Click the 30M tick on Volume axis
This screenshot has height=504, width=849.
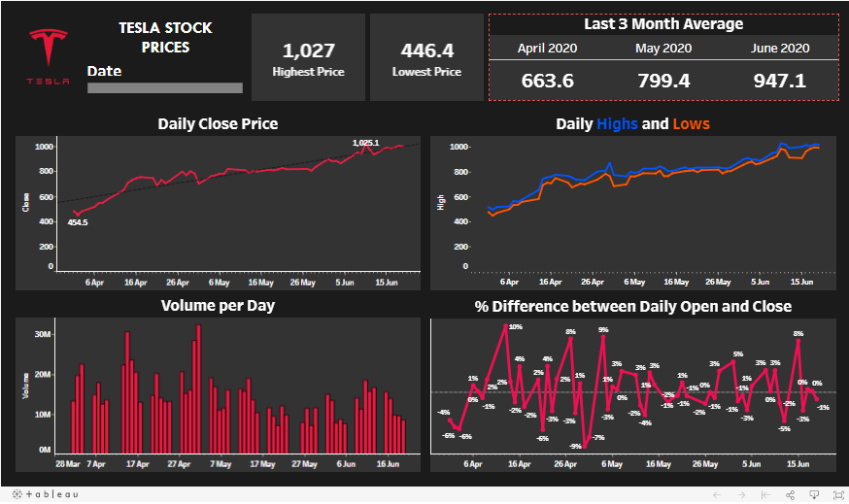click(43, 334)
